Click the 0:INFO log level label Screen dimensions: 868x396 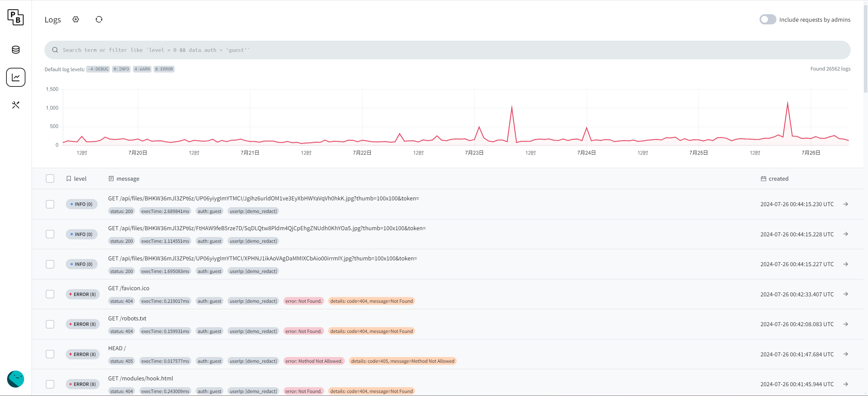pyautogui.click(x=121, y=69)
